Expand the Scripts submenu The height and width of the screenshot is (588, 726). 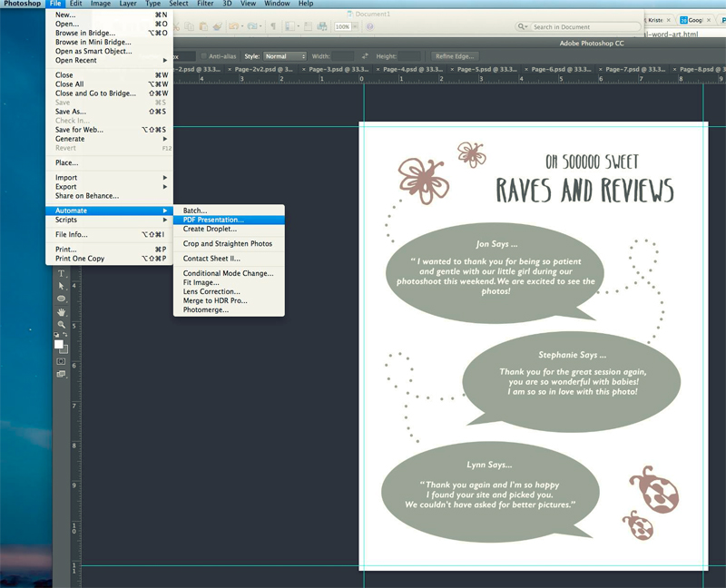tap(109, 220)
